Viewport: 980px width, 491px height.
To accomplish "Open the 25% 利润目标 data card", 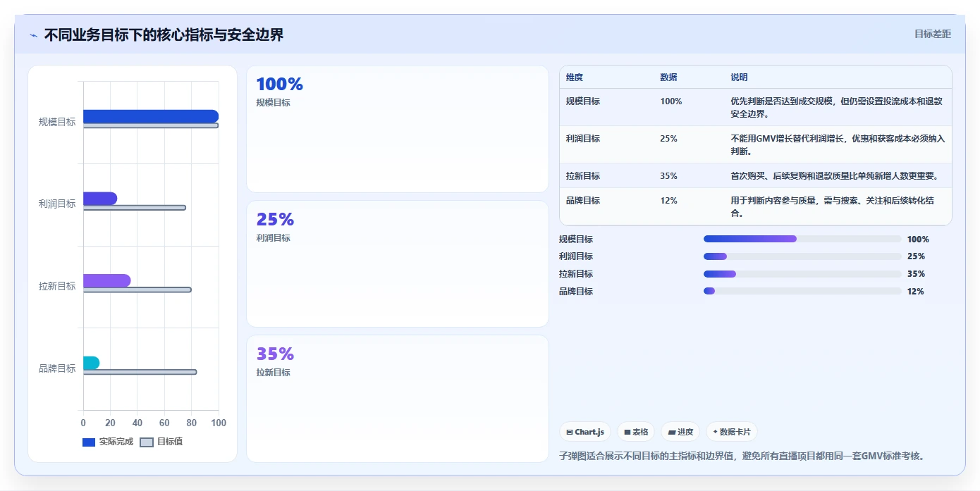I will click(x=398, y=264).
